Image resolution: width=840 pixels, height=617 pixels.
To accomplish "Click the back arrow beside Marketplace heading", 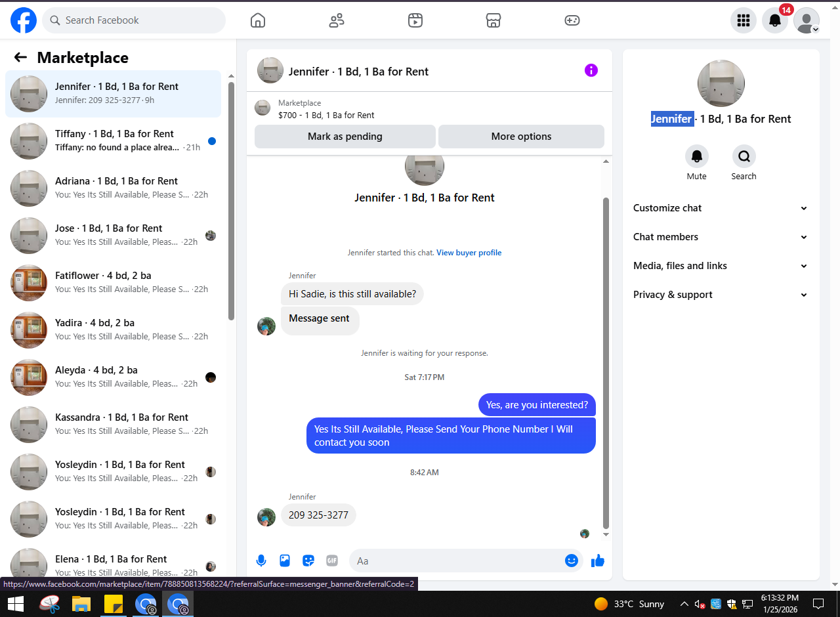I will pyautogui.click(x=20, y=57).
